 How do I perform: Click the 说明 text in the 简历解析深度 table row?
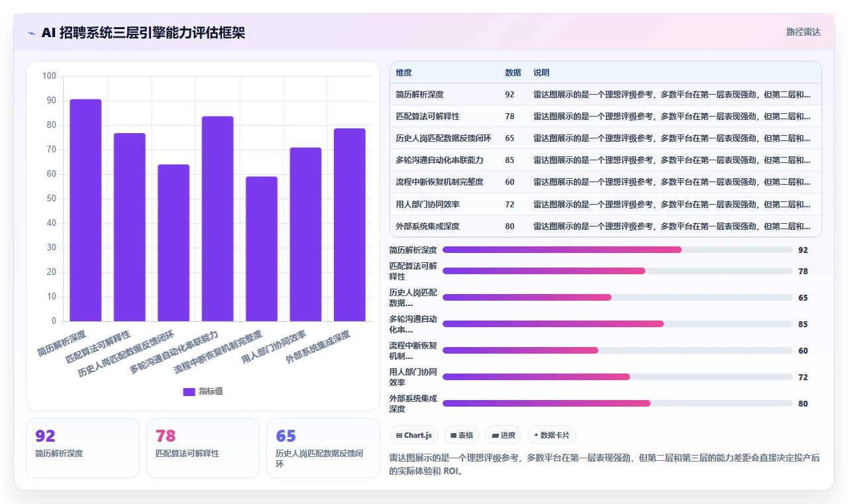(672, 95)
